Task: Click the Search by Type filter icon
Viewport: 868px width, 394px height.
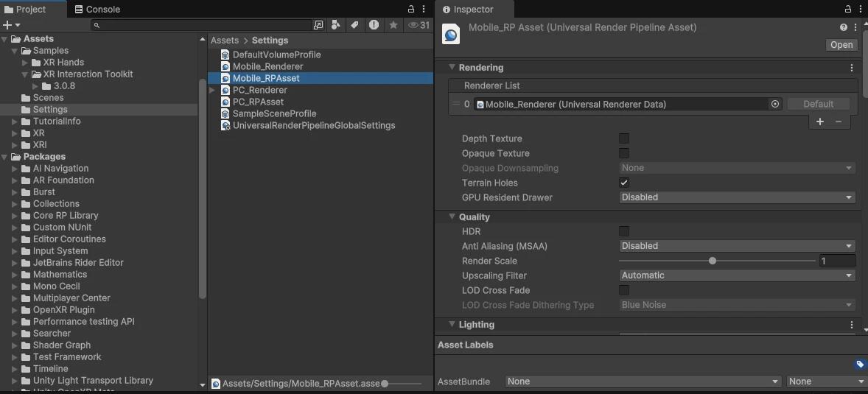Action: [x=335, y=25]
